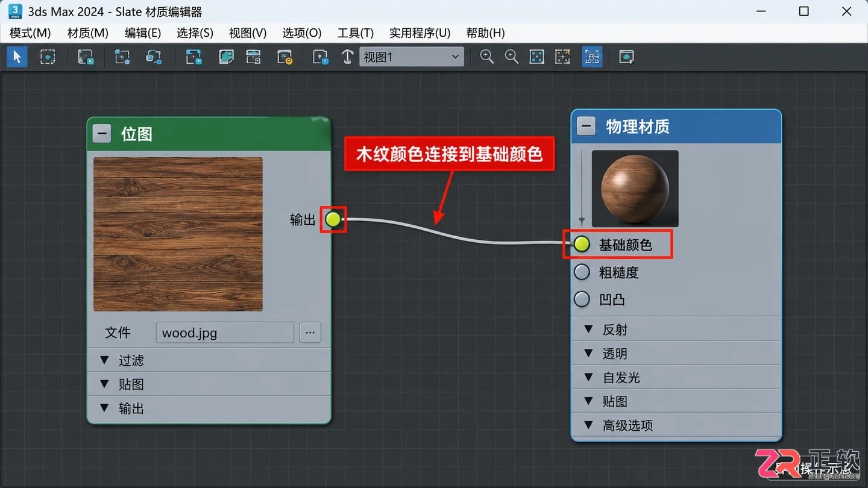Click the ... browse button beside wood.jpg
The image size is (868, 488).
(310, 332)
